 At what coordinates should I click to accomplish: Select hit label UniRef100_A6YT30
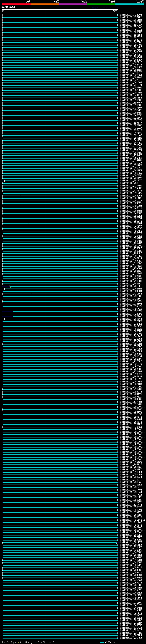click(x=131, y=326)
